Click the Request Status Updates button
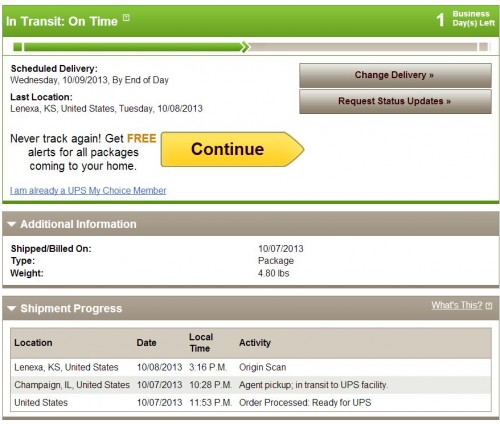The height and width of the screenshot is (424, 500). [x=395, y=101]
